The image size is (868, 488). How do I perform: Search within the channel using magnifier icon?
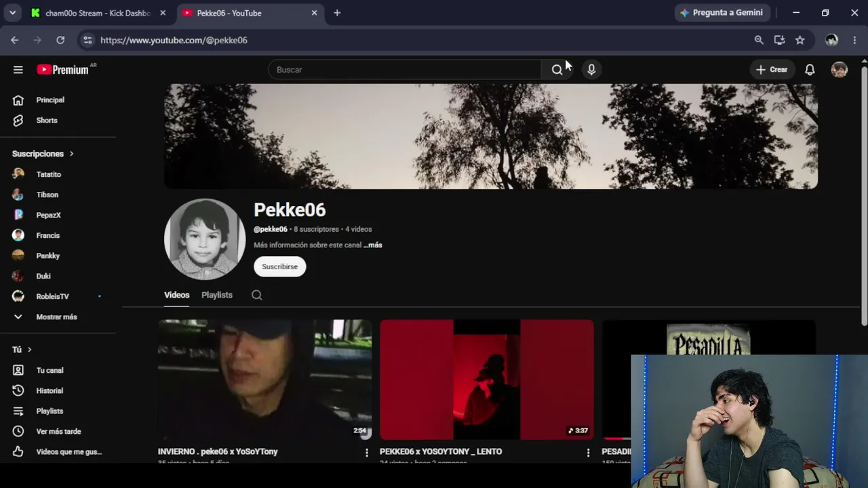coord(257,295)
